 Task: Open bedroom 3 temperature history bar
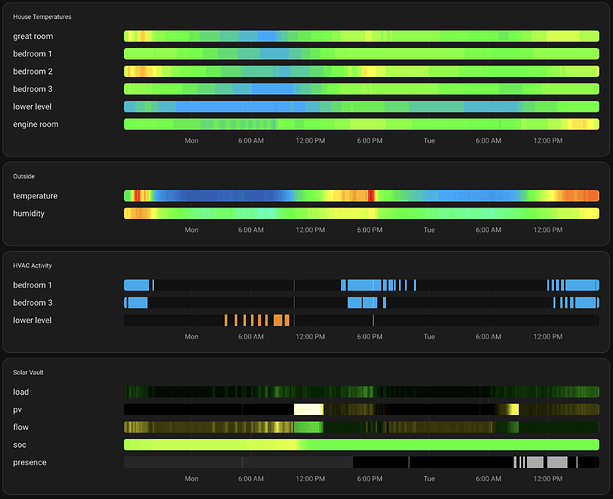362,89
